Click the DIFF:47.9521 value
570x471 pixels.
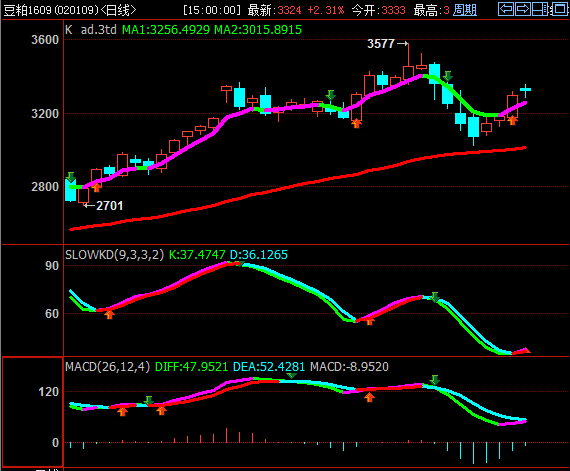pos(192,366)
